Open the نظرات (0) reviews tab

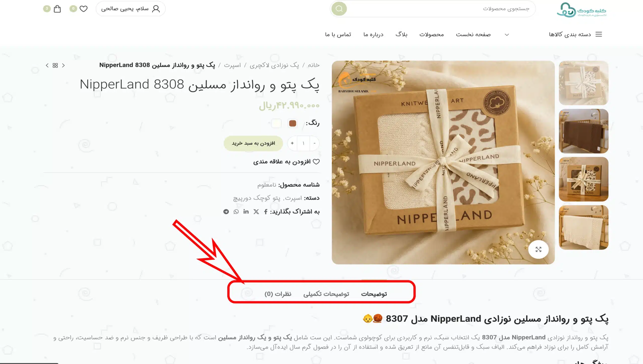278,294
